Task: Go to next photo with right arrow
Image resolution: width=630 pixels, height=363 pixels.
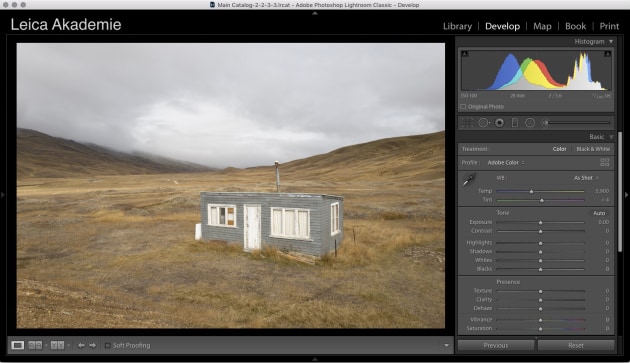Action: pos(93,345)
